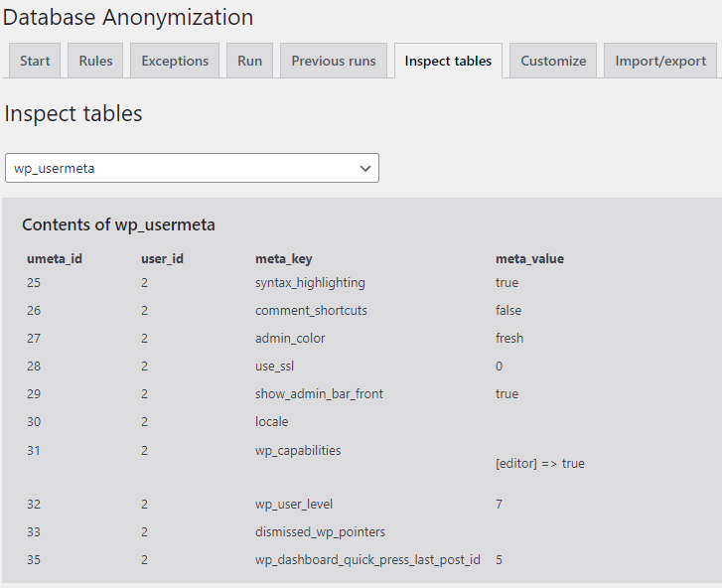Go to the Run tab
This screenshot has height=588, width=722.
pyautogui.click(x=249, y=61)
